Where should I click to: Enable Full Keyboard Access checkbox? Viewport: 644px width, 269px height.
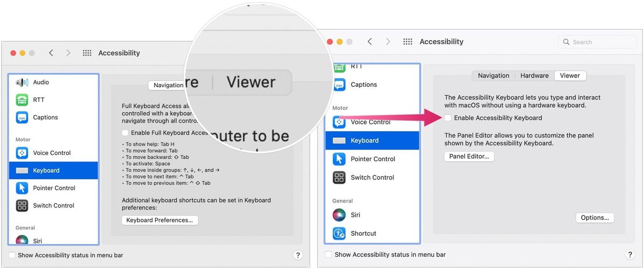coord(125,133)
